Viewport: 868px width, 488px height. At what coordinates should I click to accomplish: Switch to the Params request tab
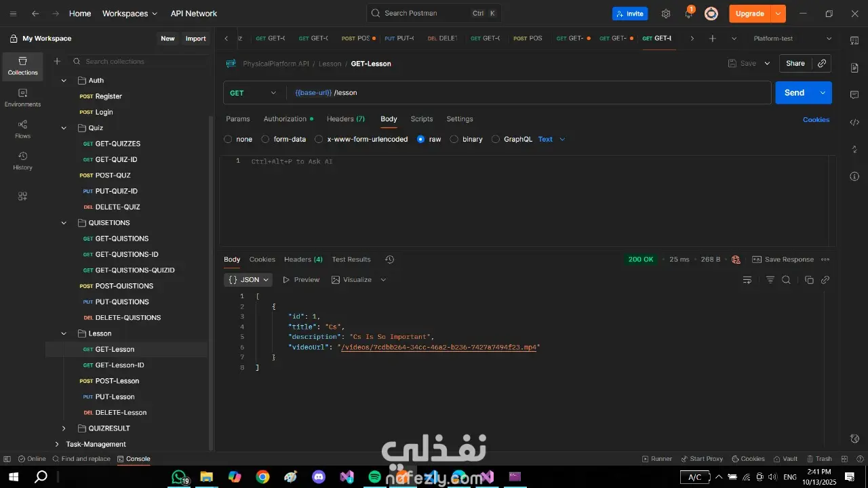[238, 119]
